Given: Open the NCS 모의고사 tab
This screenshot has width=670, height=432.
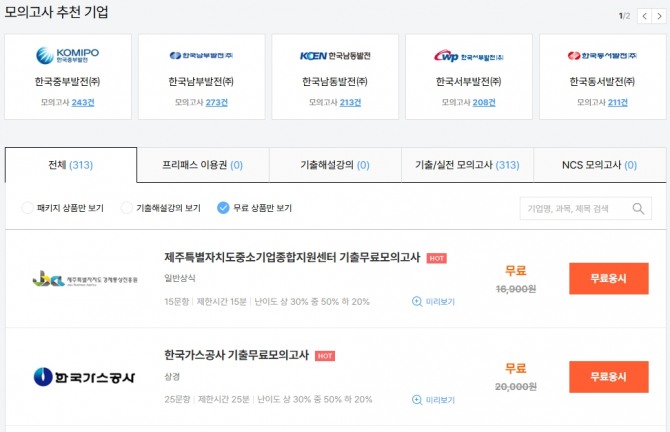Looking at the screenshot, I should point(599,165).
